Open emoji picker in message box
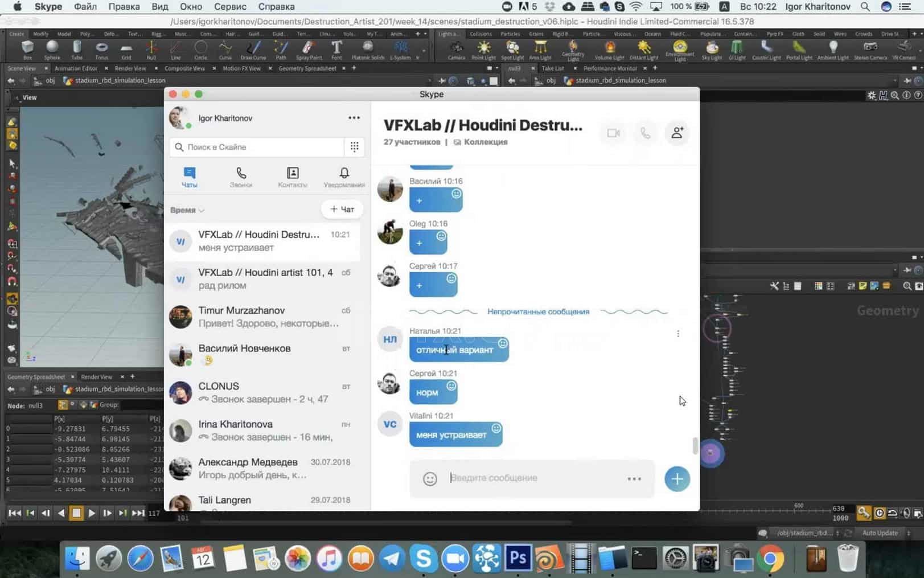 click(430, 479)
